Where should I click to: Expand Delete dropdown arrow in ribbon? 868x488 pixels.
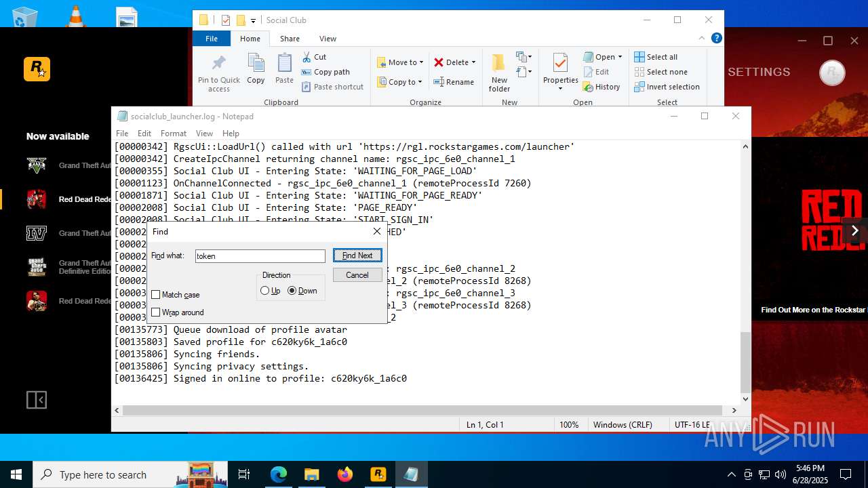(x=473, y=62)
